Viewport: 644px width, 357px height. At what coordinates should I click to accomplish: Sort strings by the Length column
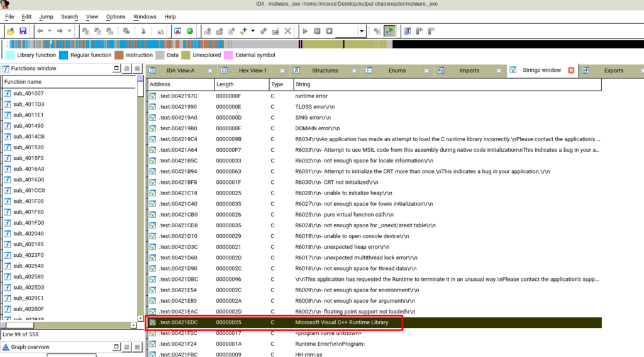241,84
